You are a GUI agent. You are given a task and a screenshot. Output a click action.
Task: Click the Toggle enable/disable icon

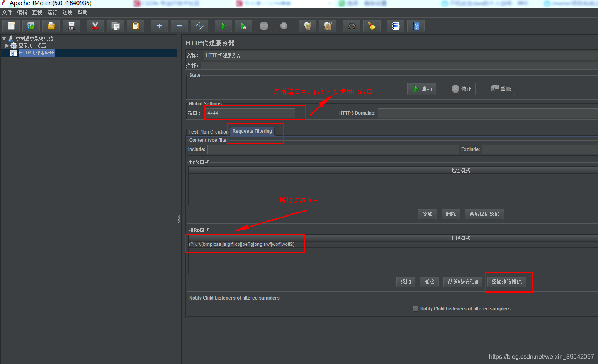pos(199,26)
